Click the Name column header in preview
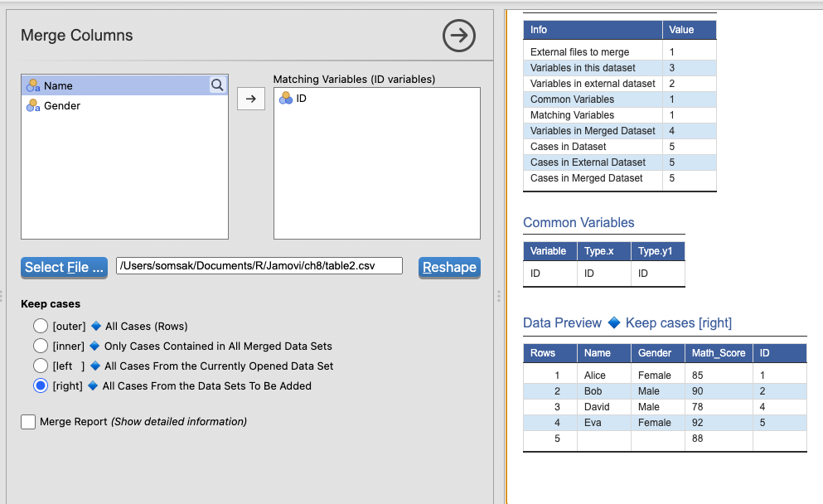 point(604,353)
